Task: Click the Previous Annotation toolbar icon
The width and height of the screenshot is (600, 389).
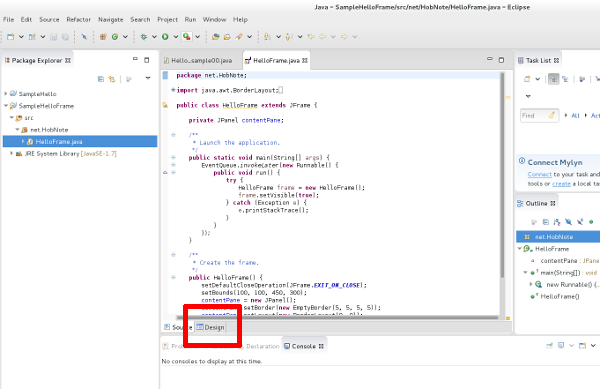Action: [289, 37]
